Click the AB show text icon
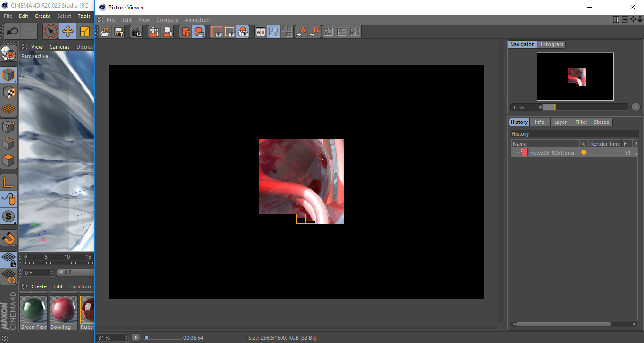 355,32
